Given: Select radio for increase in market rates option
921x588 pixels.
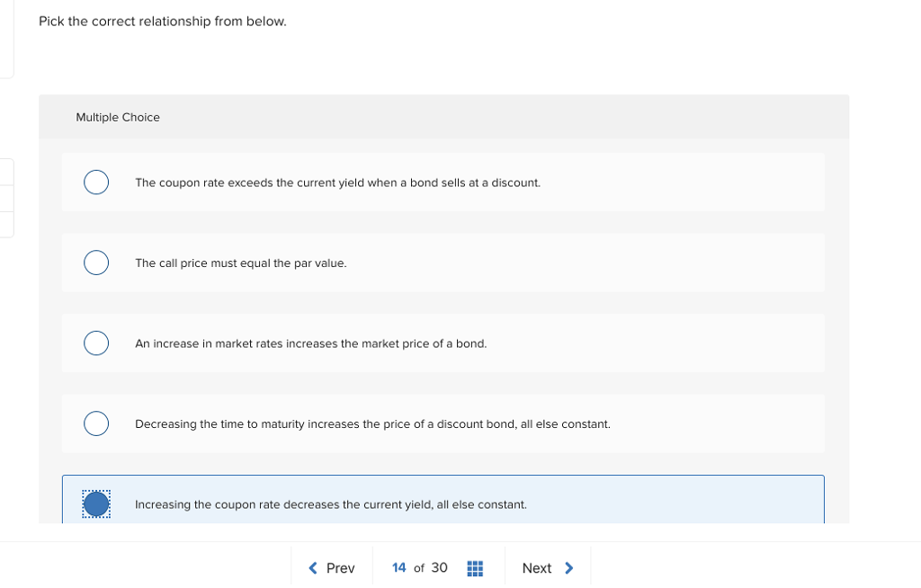Looking at the screenshot, I should tap(96, 343).
